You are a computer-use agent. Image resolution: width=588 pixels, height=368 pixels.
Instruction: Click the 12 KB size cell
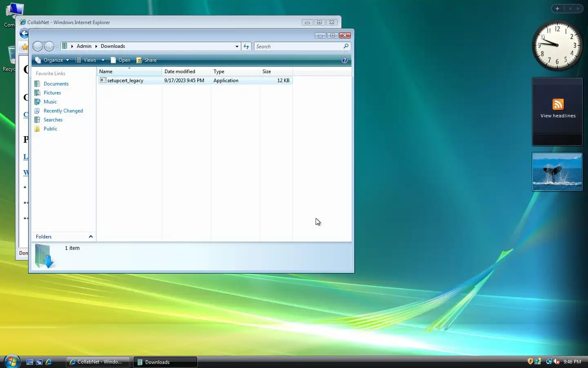[x=283, y=81]
